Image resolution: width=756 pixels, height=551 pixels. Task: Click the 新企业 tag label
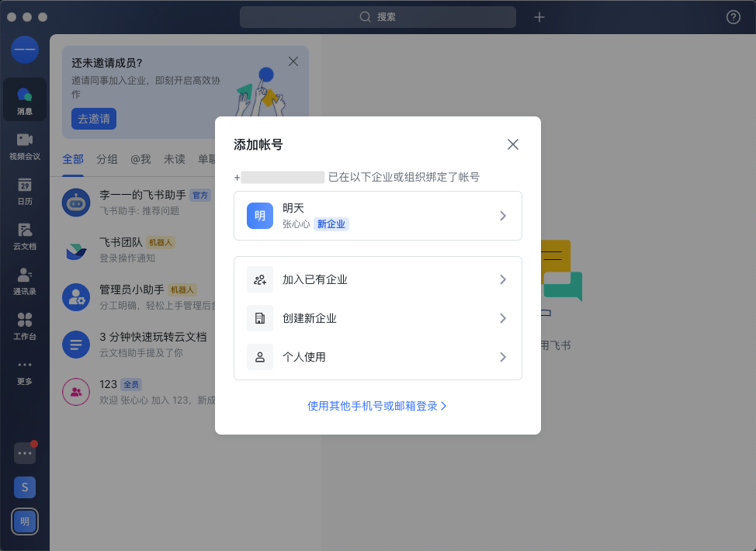click(331, 224)
